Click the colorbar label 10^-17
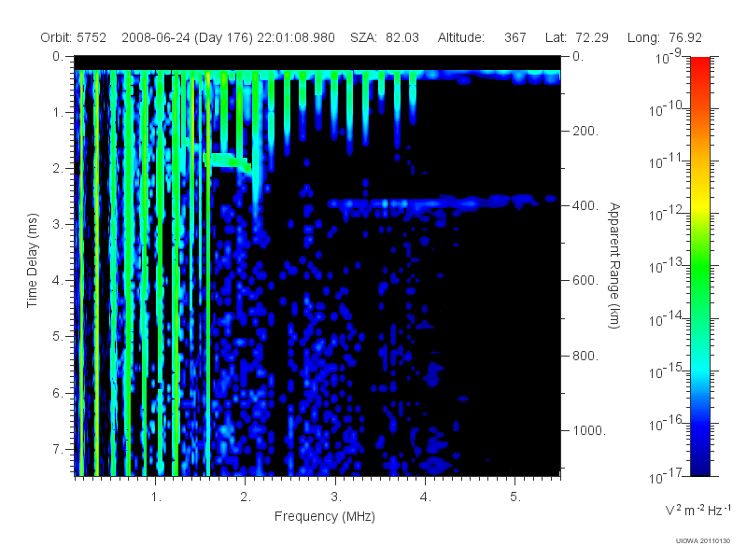Image resolution: width=747 pixels, height=560 pixels. 668,476
